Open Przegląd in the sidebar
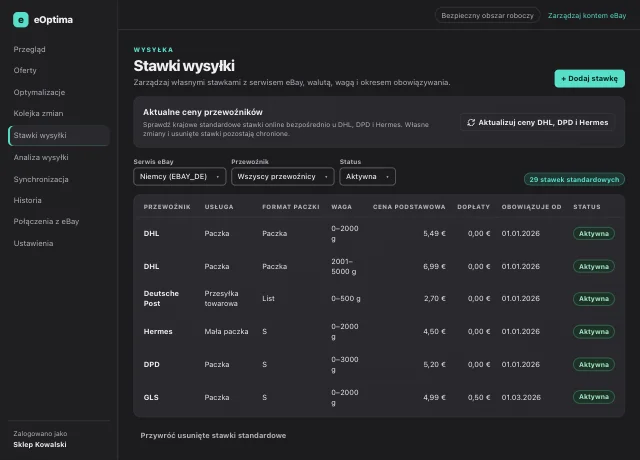 pyautogui.click(x=29, y=49)
